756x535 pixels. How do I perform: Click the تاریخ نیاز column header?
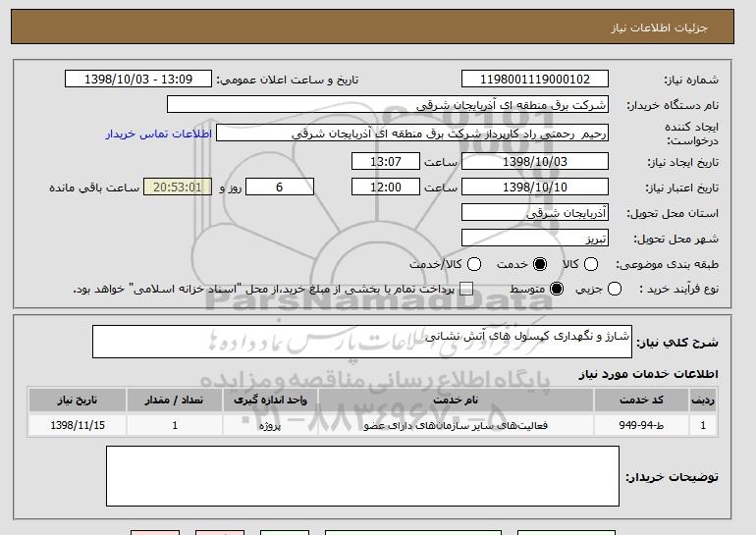coord(78,401)
